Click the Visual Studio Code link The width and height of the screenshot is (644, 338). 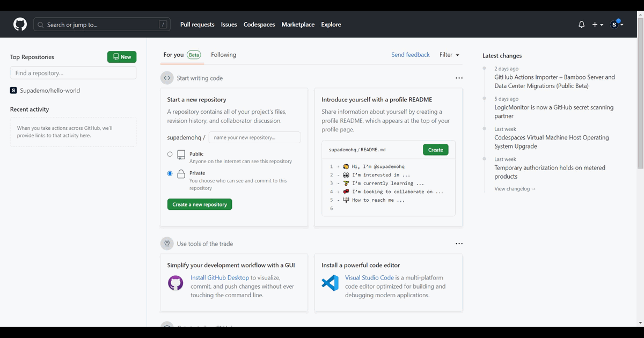(369, 278)
